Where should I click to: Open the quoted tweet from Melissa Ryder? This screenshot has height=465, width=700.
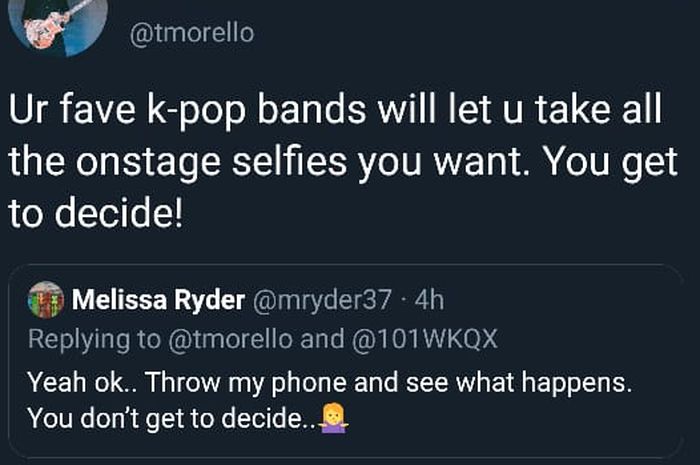[x=350, y=360]
